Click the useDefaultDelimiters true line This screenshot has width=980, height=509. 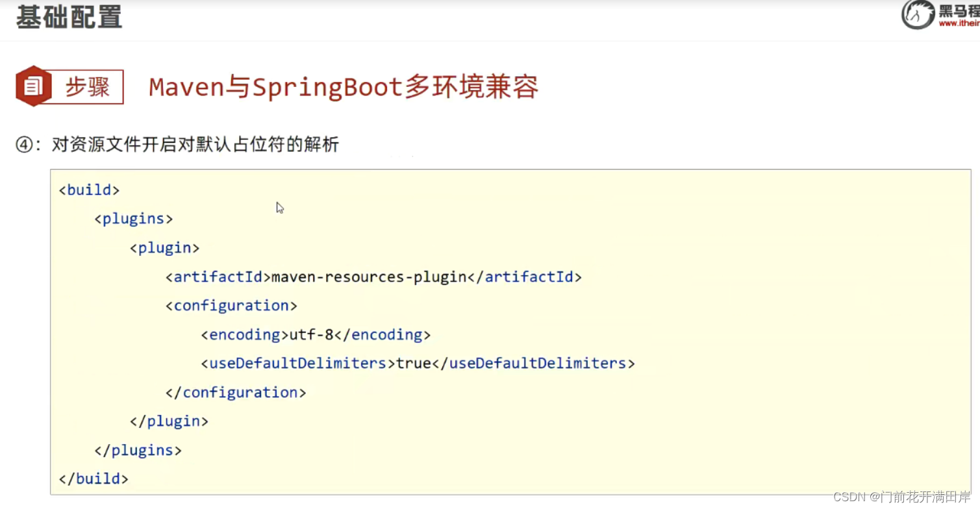click(x=418, y=363)
